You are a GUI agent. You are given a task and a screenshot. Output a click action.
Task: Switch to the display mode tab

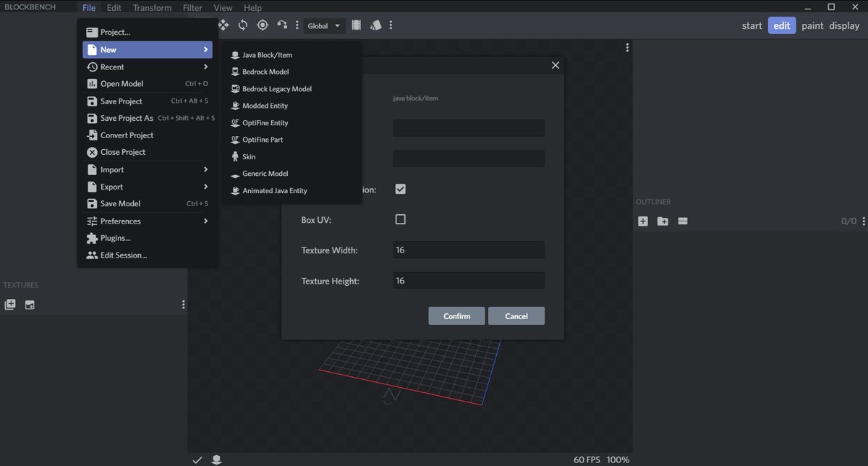(844, 25)
